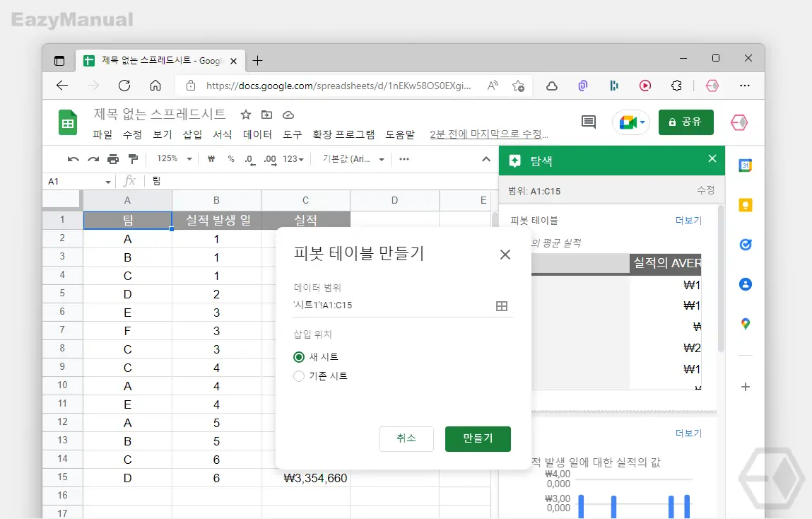Click the green 공유 share button
812x519 pixels.
pos(686,122)
